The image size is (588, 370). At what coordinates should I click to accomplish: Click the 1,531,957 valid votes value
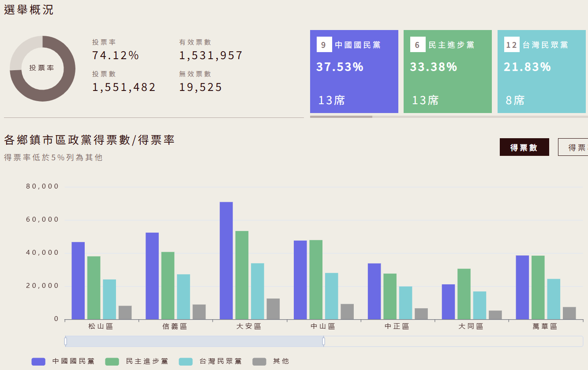[211, 56]
